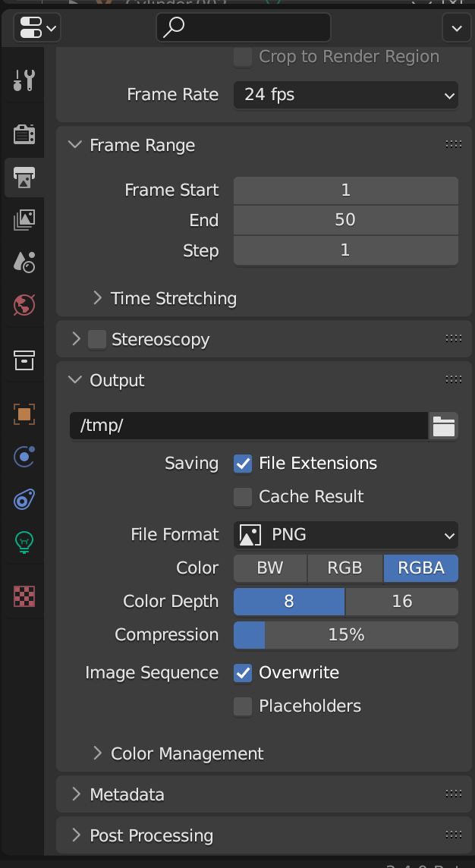
Task: Enable the Stereoscopy checkbox
Action: [97, 339]
